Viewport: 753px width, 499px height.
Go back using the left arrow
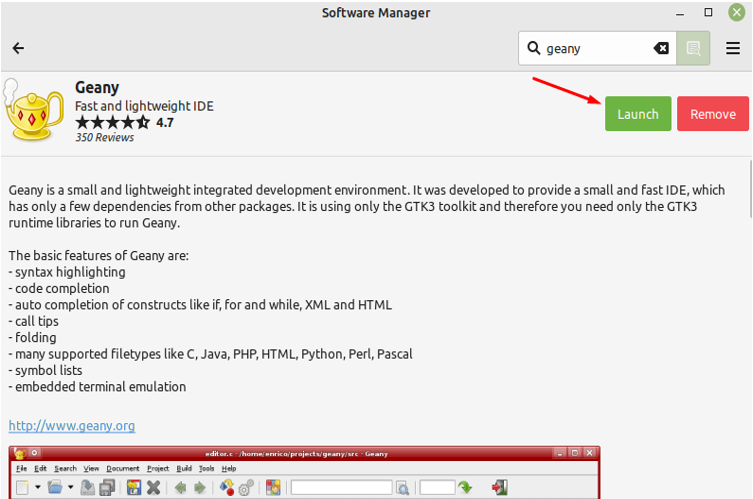[18, 48]
